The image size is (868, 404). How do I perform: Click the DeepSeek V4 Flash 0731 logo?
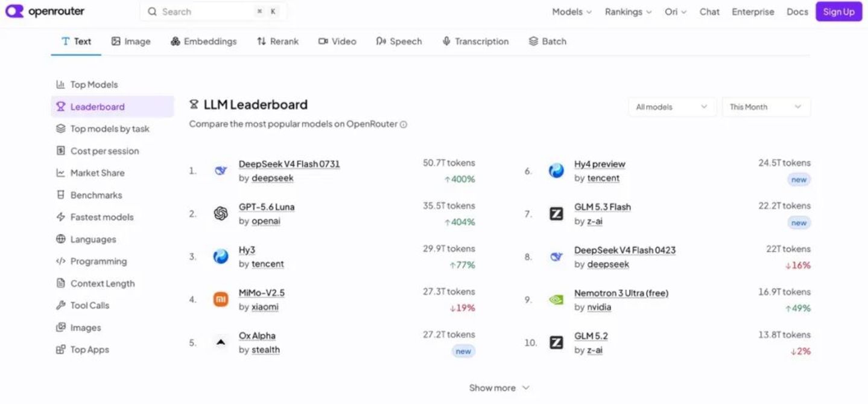click(221, 171)
